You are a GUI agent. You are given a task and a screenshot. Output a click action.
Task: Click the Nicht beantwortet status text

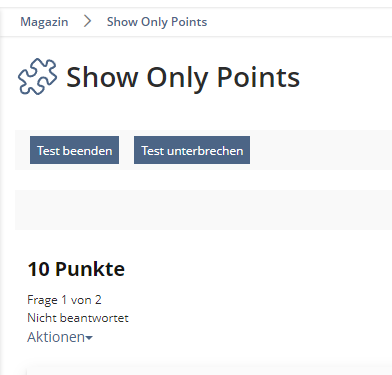(x=78, y=318)
